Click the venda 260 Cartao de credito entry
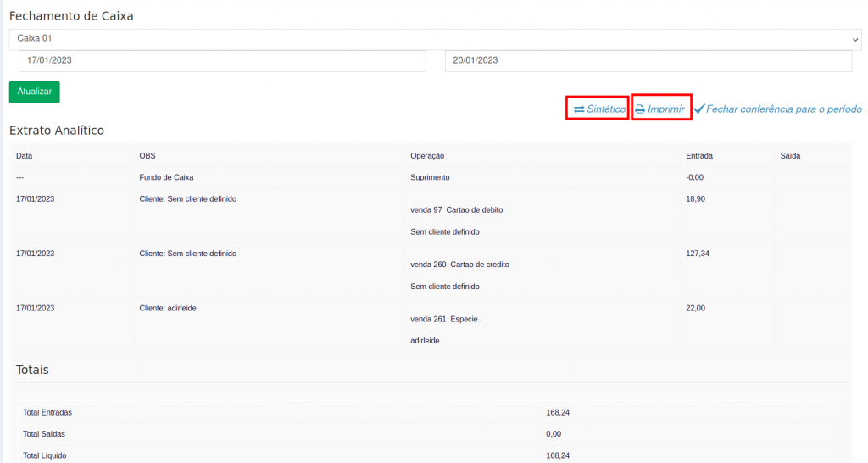The width and height of the screenshot is (868, 463). (459, 265)
